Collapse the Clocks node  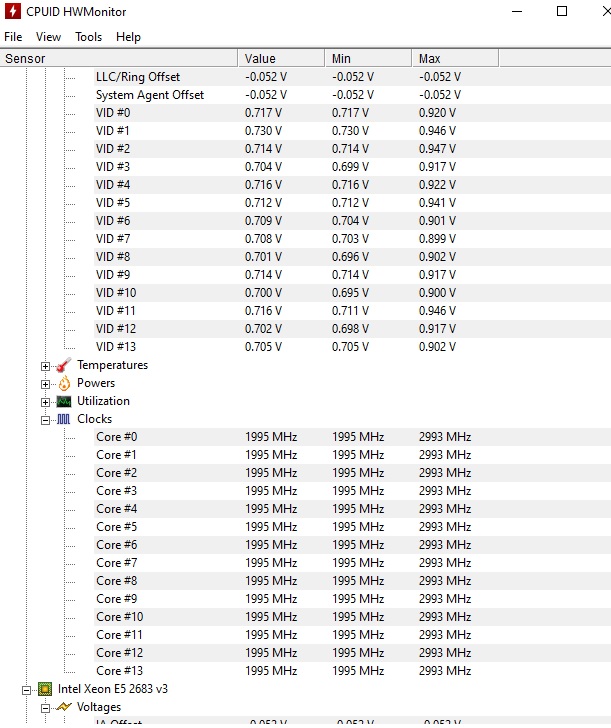(x=45, y=420)
